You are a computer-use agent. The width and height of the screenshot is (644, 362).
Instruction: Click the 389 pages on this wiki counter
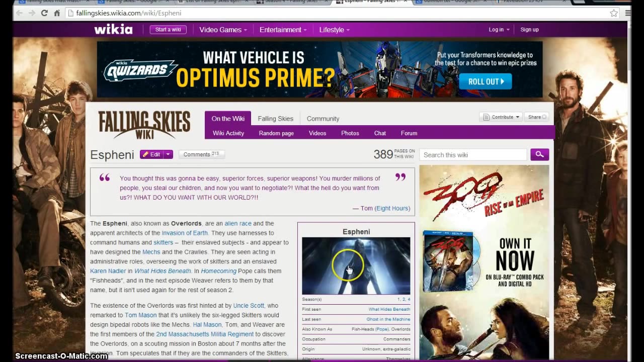[x=394, y=154]
